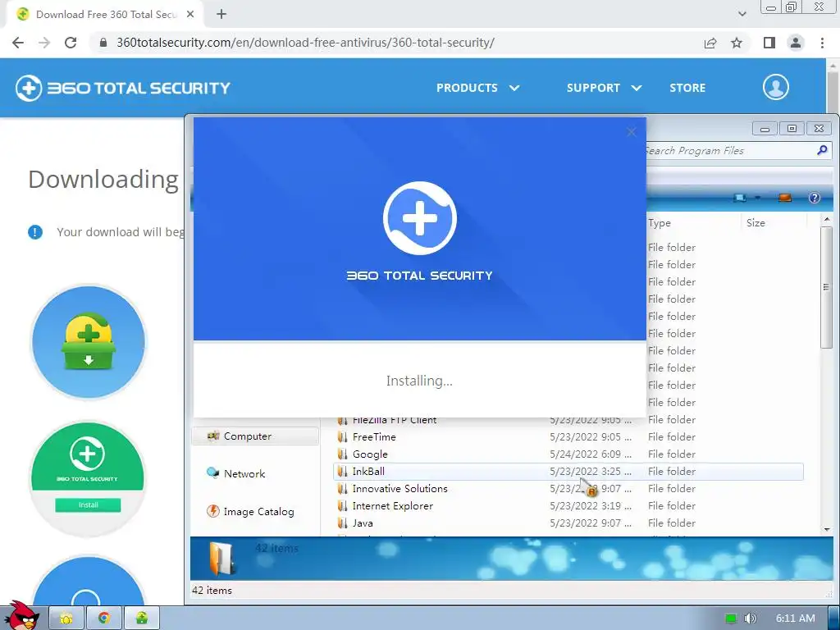Open the volume speaker tray icon
This screenshot has width=840, height=630.
pos(751,619)
